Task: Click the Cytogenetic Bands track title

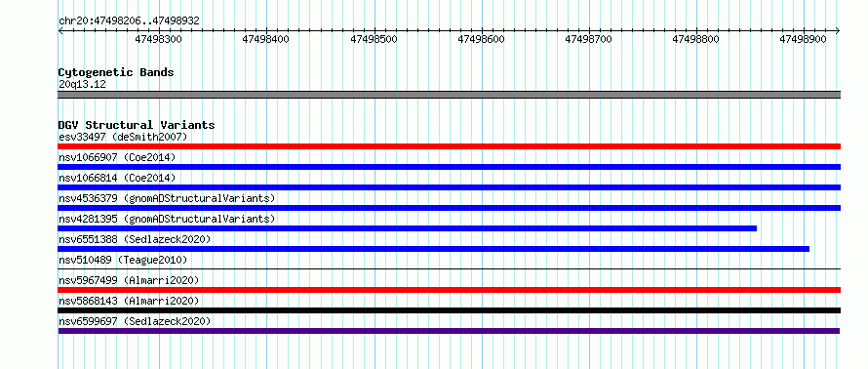Action: pyautogui.click(x=116, y=72)
